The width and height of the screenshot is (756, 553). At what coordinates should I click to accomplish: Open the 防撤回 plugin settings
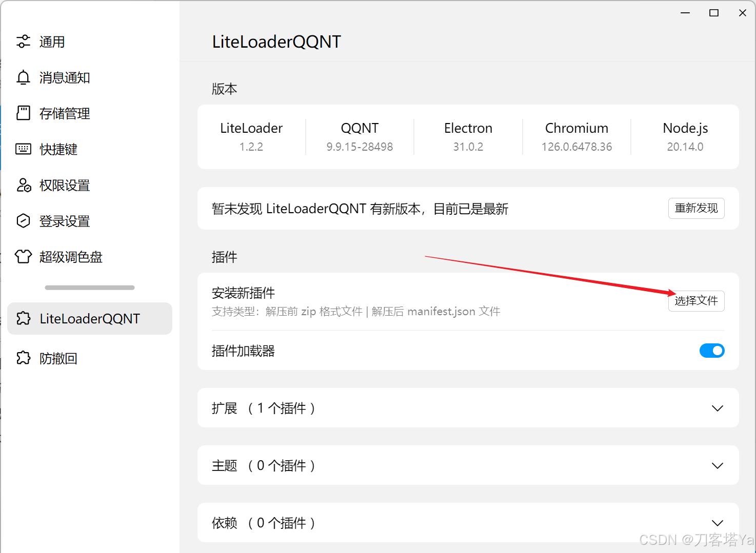[90, 358]
